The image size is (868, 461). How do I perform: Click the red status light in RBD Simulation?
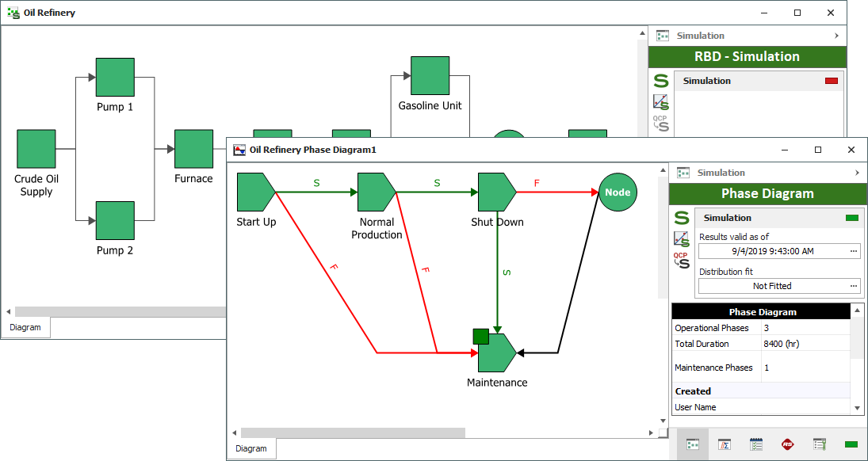coord(832,81)
